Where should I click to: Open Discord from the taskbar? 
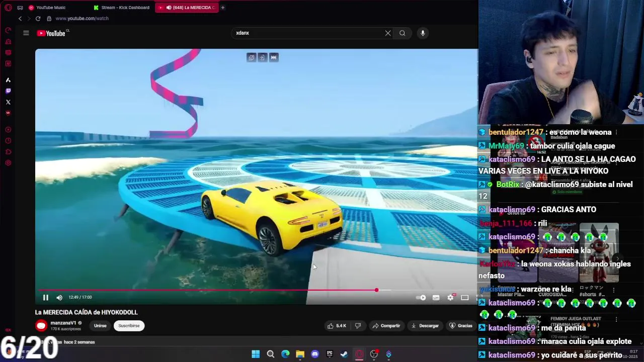pyautogui.click(x=315, y=354)
